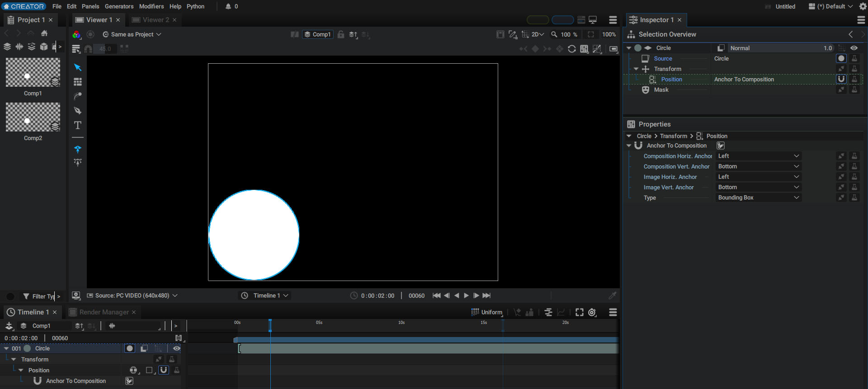Jump to the first frame
868x389 pixels.
[x=436, y=295]
